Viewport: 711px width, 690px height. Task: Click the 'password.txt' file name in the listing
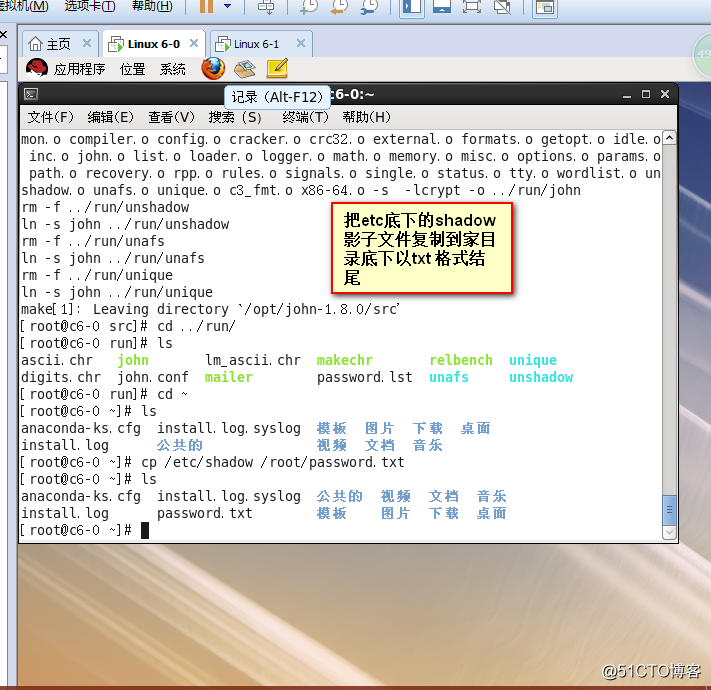click(x=205, y=513)
